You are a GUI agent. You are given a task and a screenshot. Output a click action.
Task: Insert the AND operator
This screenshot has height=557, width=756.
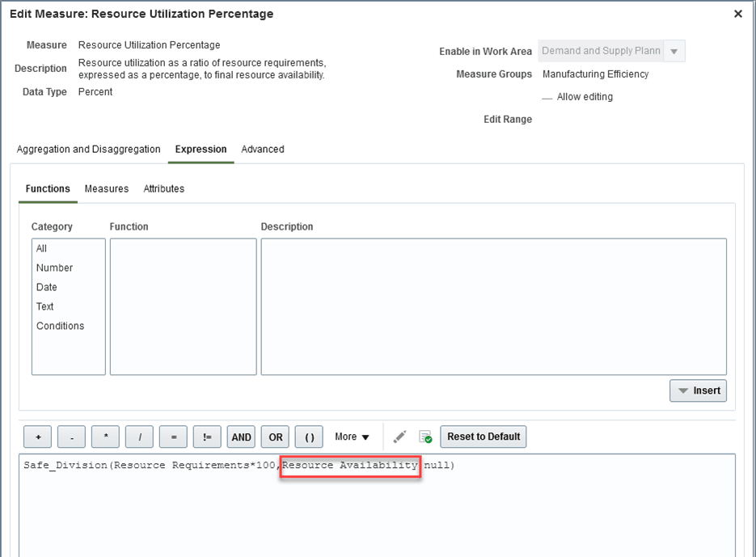[x=241, y=437]
